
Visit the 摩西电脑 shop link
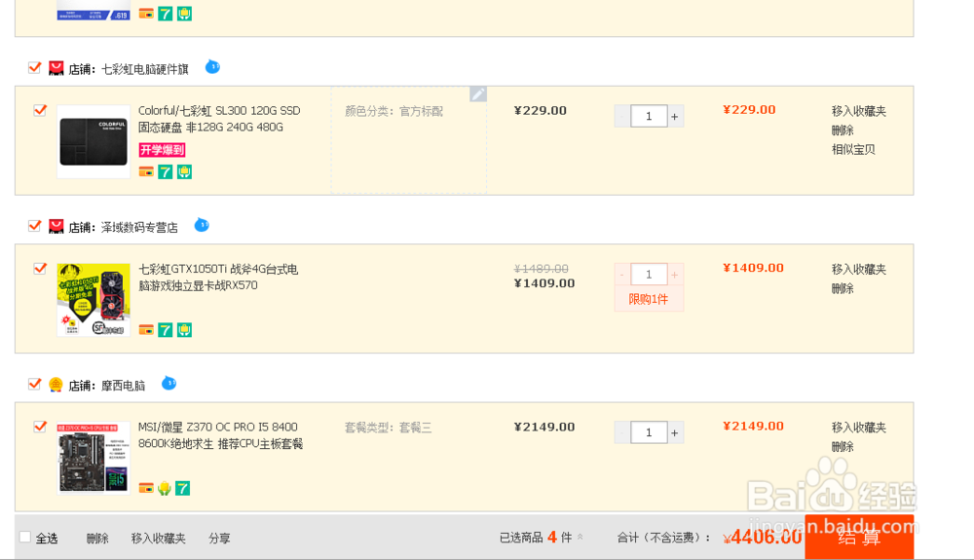coord(123,387)
